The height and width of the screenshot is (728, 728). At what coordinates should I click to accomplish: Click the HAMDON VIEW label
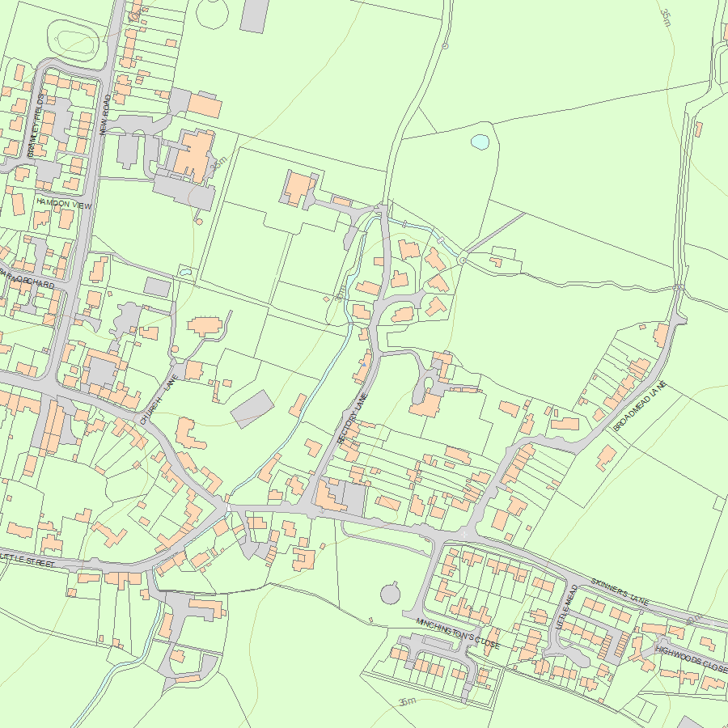[64, 203]
